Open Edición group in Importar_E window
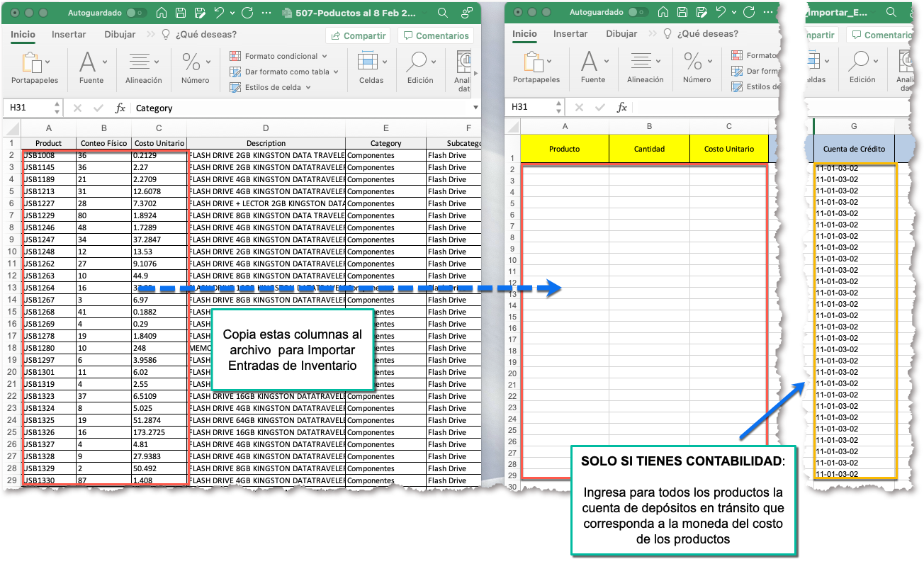Image resolution: width=924 pixels, height=581 pixels. tap(862, 67)
